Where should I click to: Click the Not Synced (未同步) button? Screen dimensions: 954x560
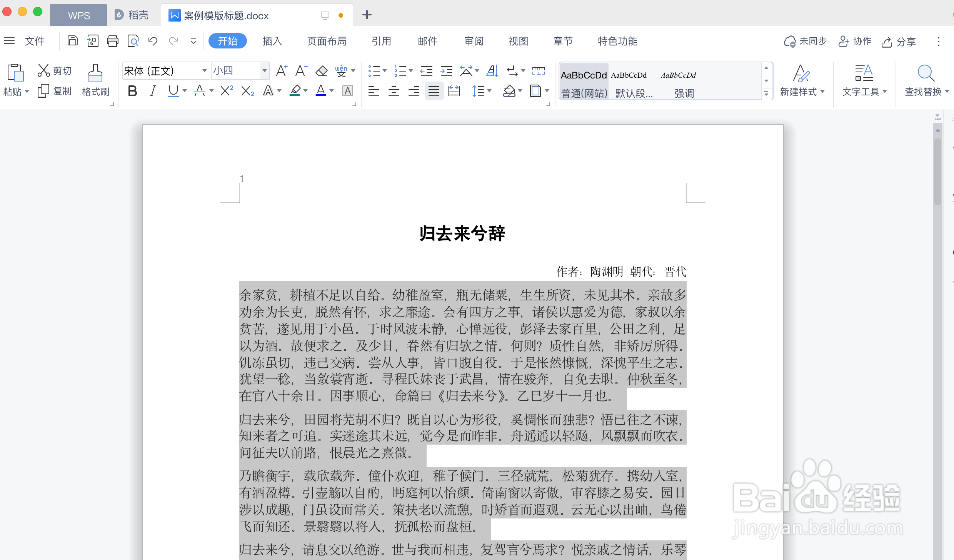click(805, 41)
